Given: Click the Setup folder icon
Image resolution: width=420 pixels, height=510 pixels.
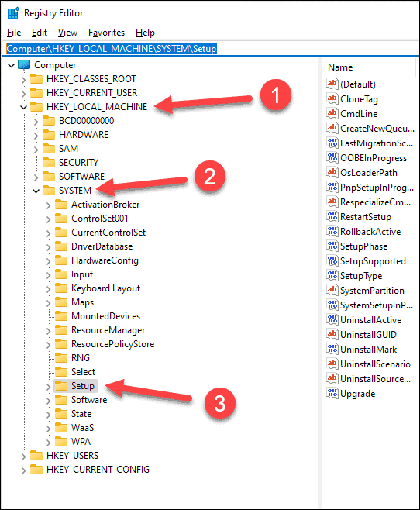Looking at the screenshot, I should click(61, 386).
